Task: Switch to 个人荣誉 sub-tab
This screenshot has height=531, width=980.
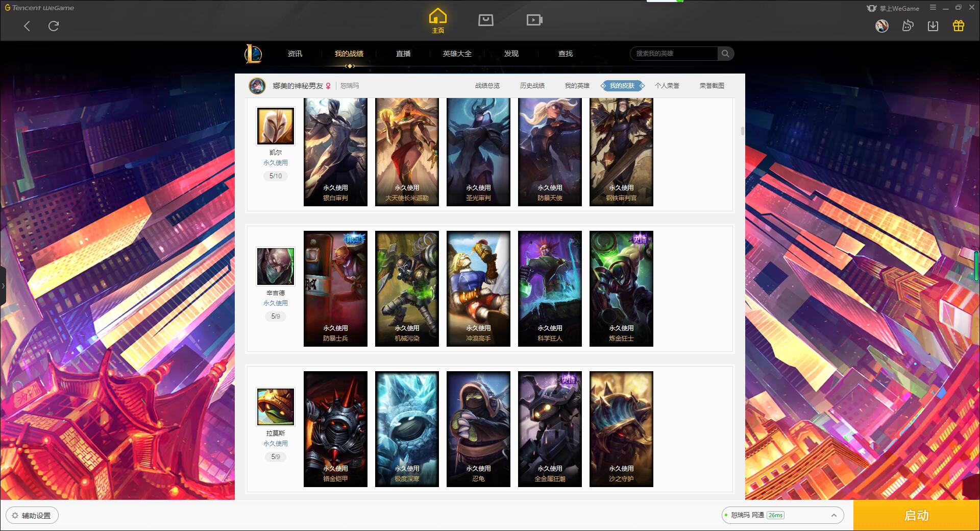Action: (667, 86)
